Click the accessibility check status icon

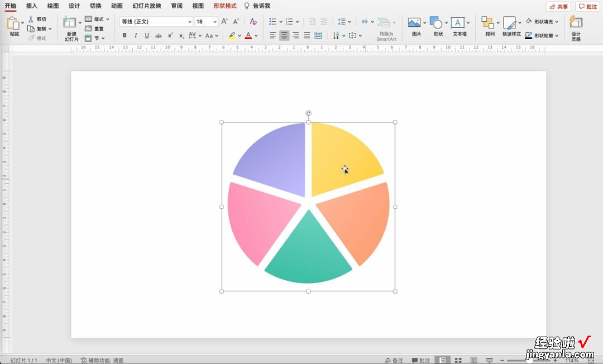point(83,360)
